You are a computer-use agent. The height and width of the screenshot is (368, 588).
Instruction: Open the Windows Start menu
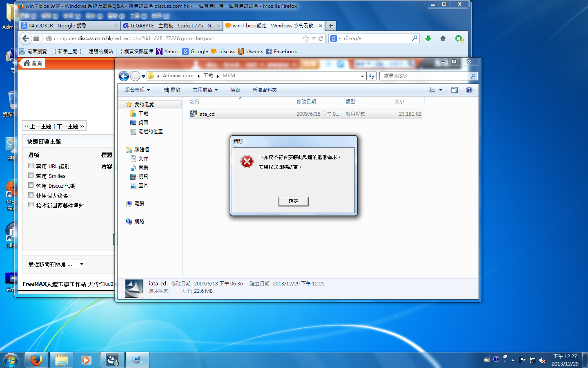[11, 360]
